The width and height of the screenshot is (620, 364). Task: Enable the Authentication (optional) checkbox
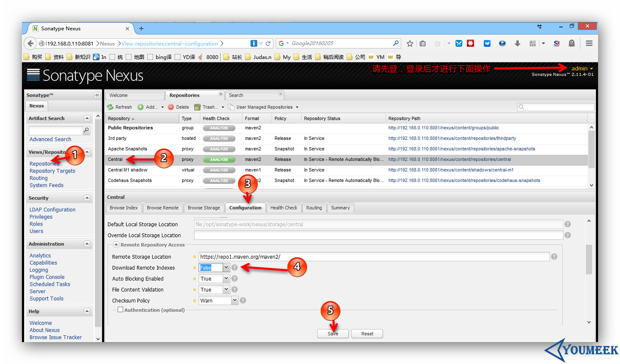click(x=121, y=310)
